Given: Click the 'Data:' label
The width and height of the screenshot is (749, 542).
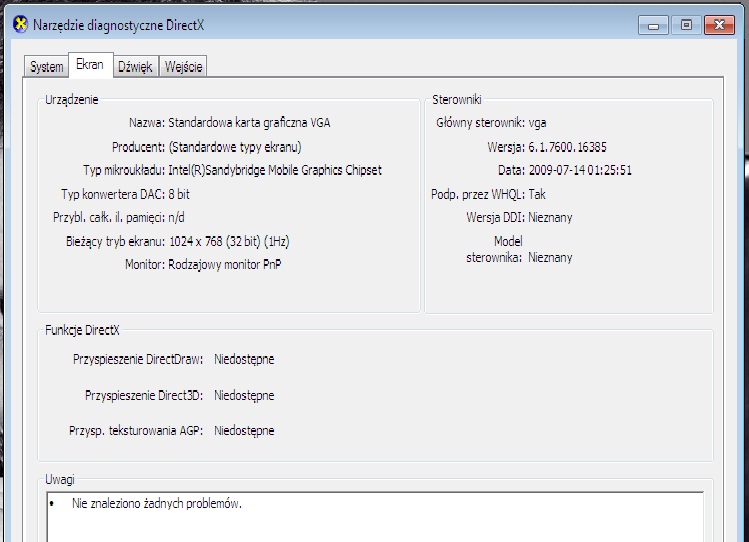Looking at the screenshot, I should [511, 170].
